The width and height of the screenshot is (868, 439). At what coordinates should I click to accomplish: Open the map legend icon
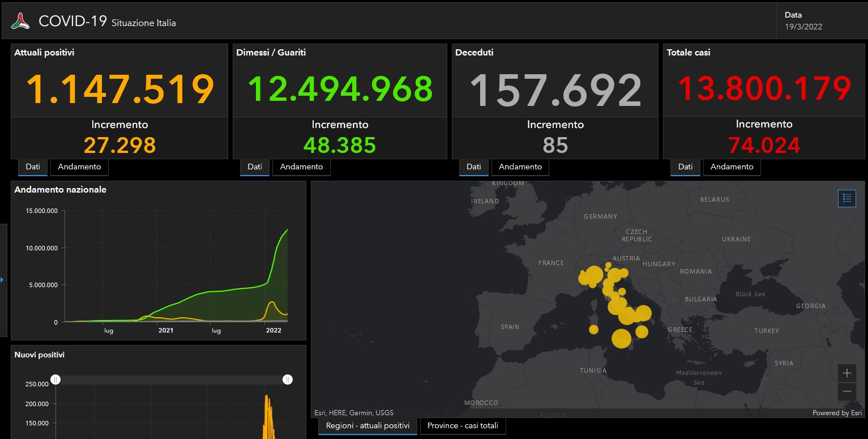click(x=846, y=198)
